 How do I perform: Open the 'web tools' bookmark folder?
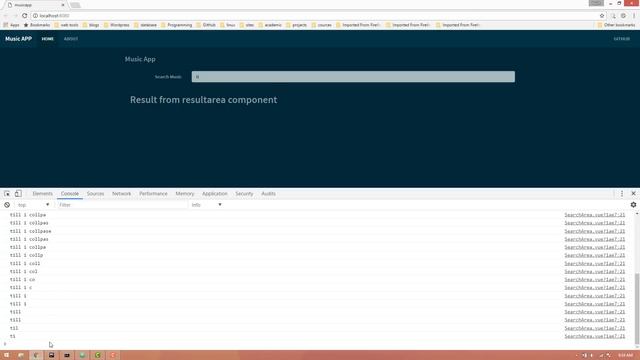(x=66, y=25)
